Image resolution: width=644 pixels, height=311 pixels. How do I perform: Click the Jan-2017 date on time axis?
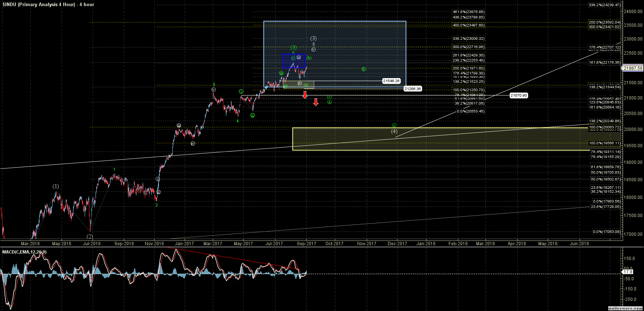click(x=185, y=244)
